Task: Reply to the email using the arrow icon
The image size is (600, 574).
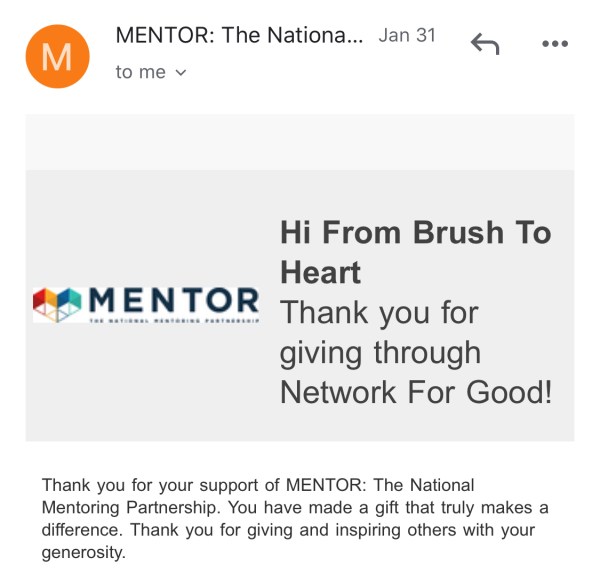Action: 484,43
